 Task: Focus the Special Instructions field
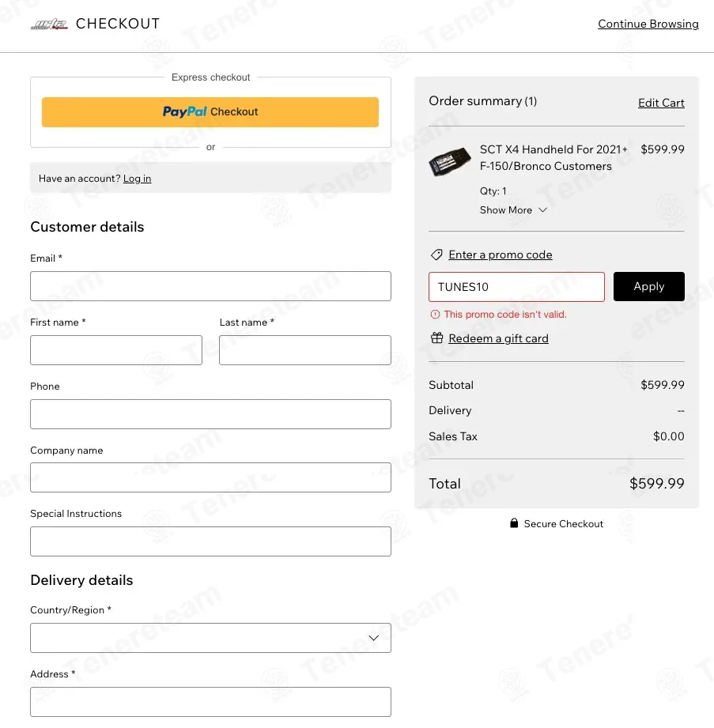pos(210,541)
